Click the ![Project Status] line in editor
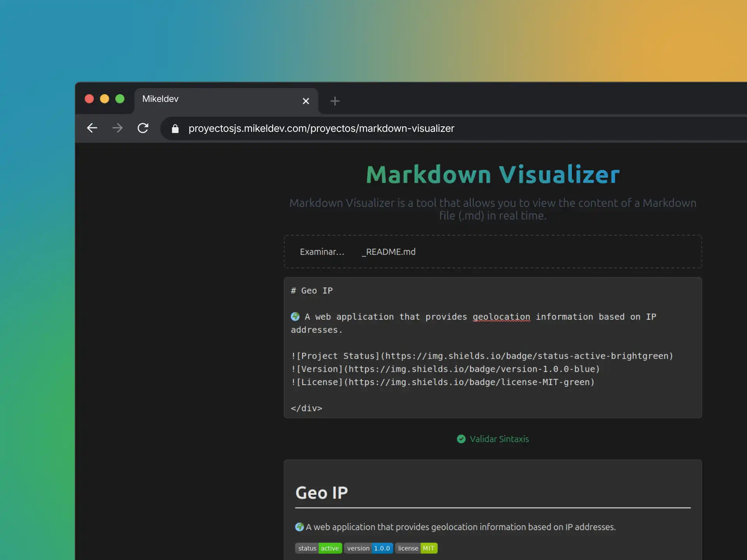Image resolution: width=747 pixels, height=560 pixels. click(x=482, y=356)
